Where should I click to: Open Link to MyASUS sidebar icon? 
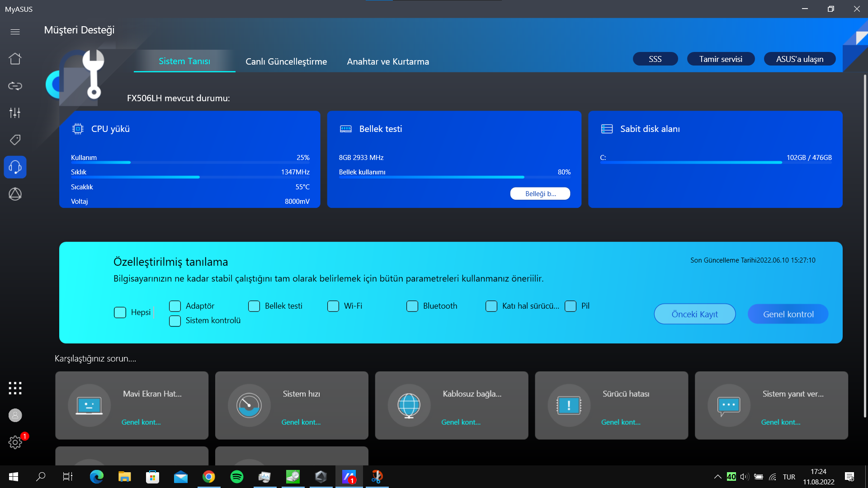[15, 86]
